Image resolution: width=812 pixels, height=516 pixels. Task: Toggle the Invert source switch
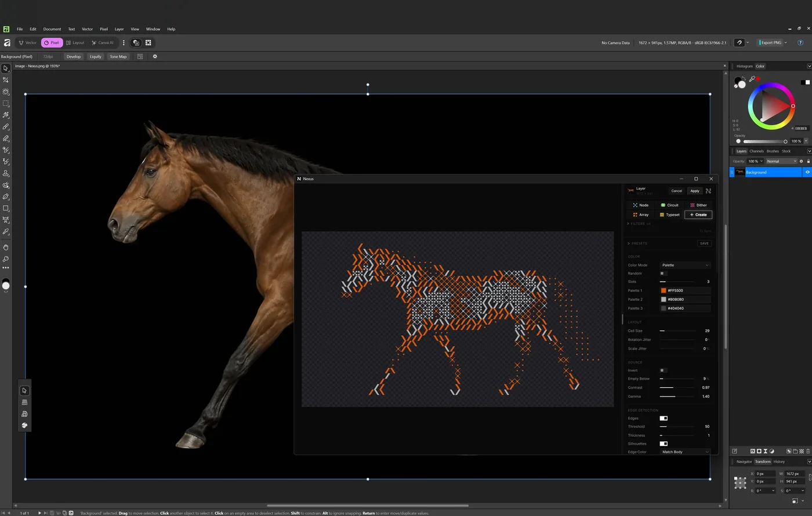click(x=663, y=370)
